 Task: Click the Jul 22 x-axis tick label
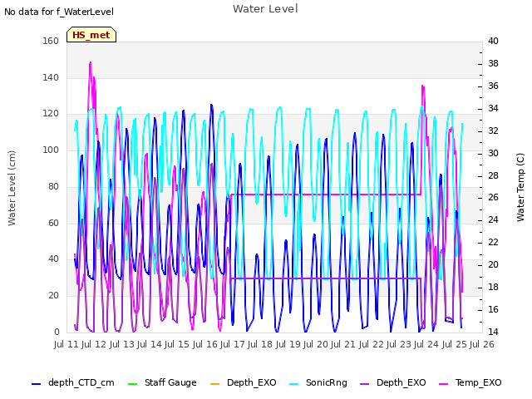pyautogui.click(x=372, y=344)
